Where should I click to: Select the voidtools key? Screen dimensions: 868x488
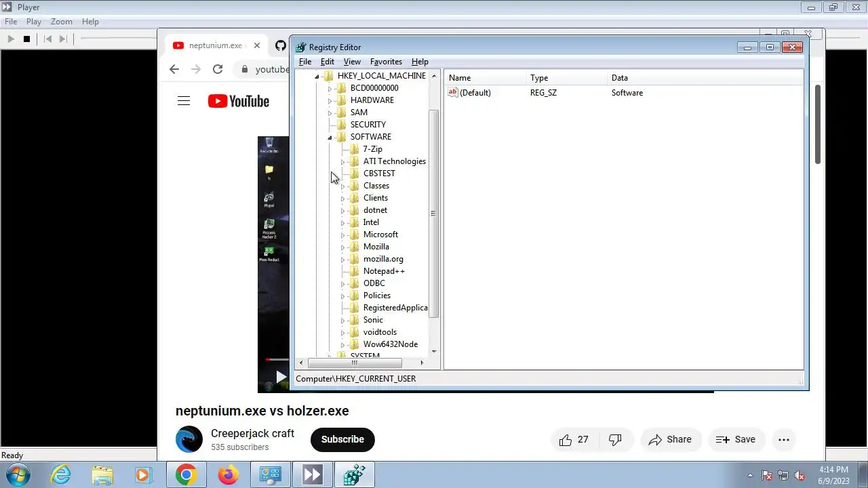pyautogui.click(x=380, y=332)
